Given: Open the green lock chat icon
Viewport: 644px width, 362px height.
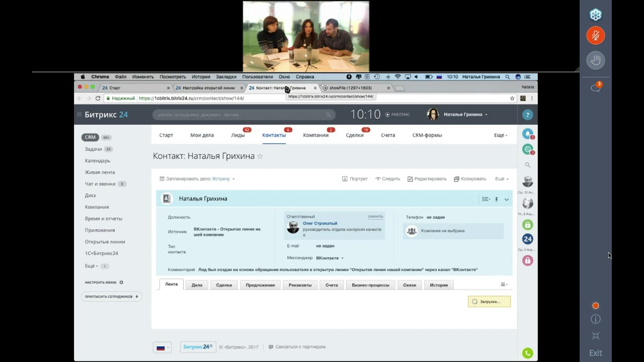Looking at the screenshot, I should click(x=527, y=224).
